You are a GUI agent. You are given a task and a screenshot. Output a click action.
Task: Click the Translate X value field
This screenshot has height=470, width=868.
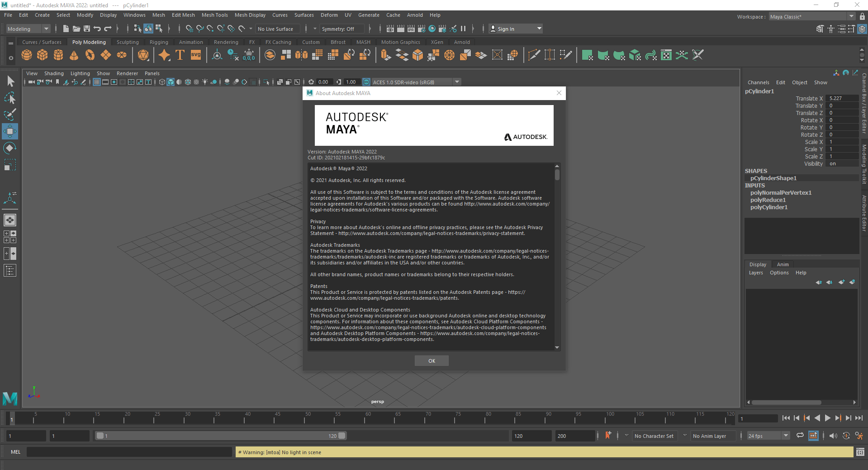pyautogui.click(x=842, y=98)
